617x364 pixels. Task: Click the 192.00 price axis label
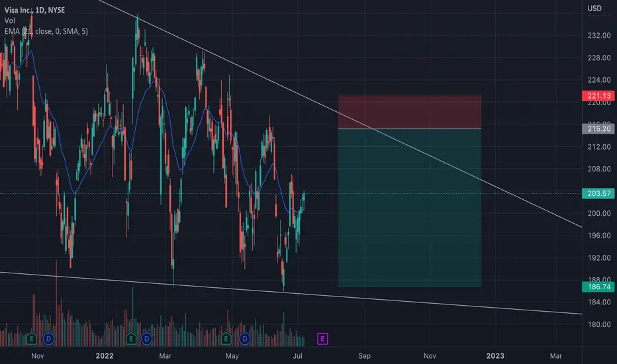tap(599, 257)
